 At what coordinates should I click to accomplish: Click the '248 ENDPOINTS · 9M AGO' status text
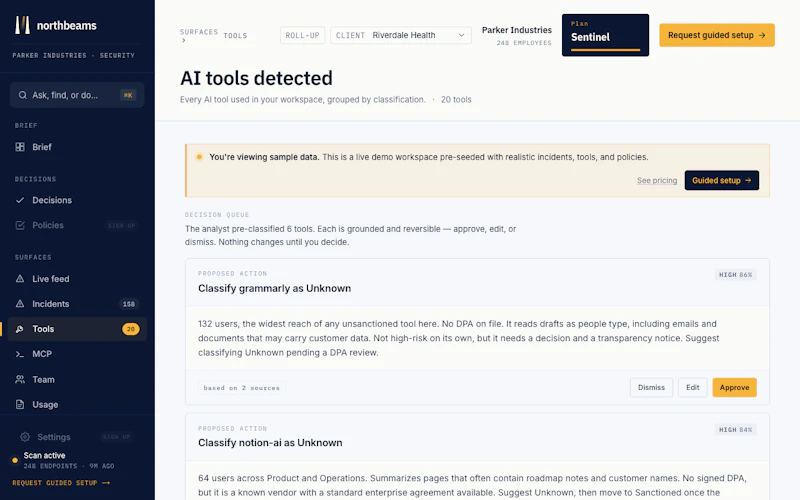(69, 466)
